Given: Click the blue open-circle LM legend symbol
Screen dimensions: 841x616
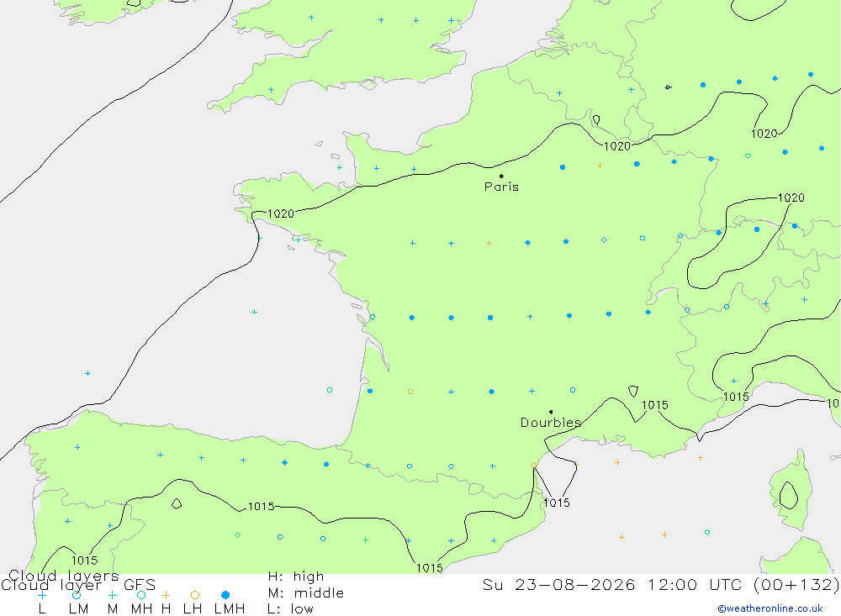Looking at the screenshot, I should [77, 595].
